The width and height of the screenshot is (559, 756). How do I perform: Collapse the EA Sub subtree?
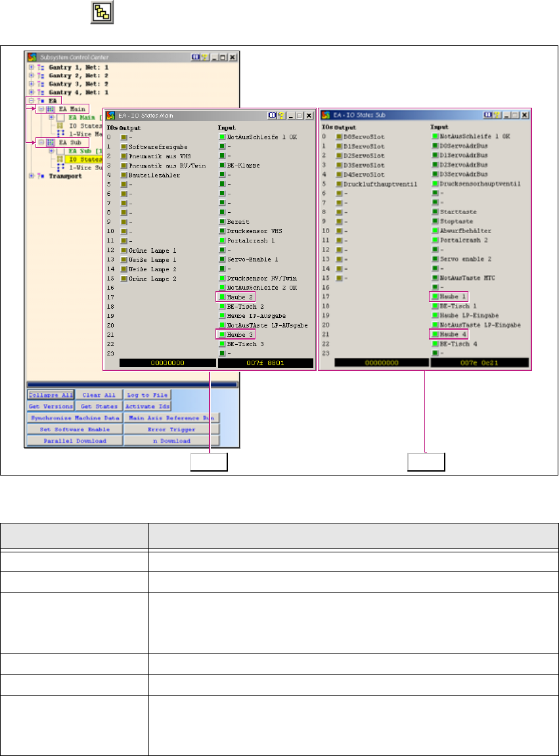click(41, 143)
